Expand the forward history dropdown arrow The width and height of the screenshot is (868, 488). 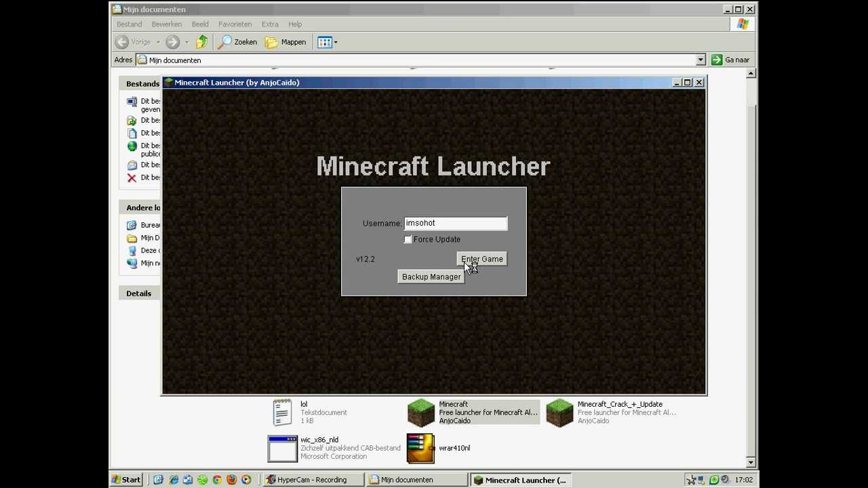click(x=186, y=42)
